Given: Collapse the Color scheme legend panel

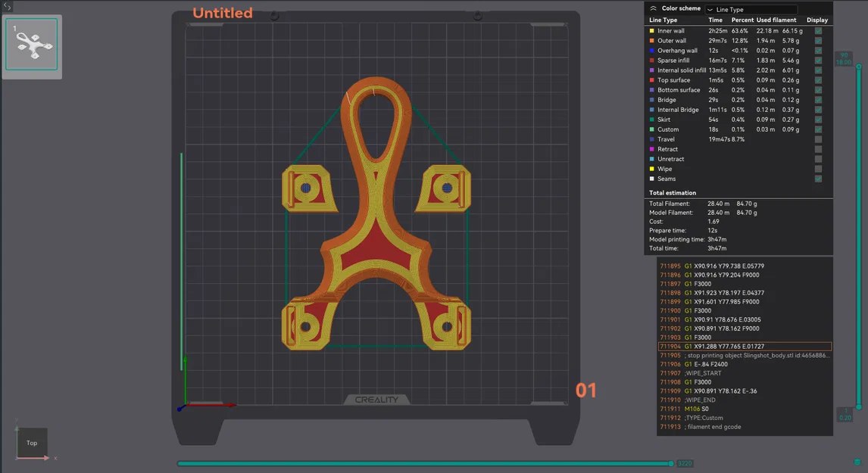Looking at the screenshot, I should tap(653, 8).
